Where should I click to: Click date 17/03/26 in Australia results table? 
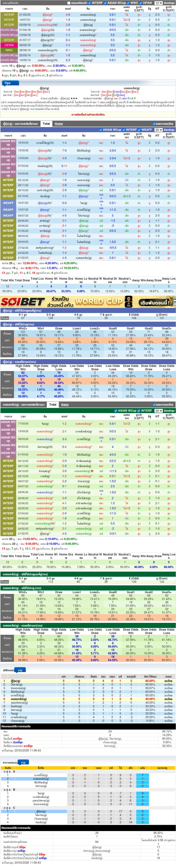pyautogui.click(x=23, y=424)
